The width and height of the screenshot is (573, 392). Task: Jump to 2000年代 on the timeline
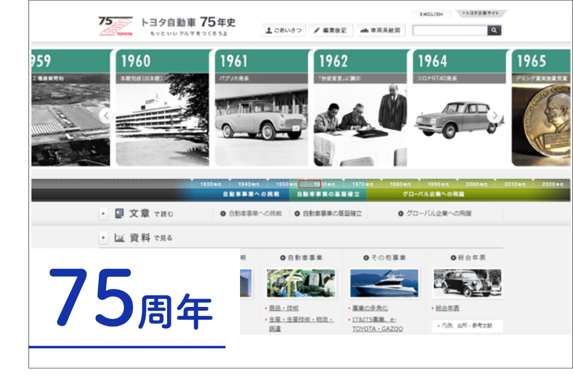(x=477, y=184)
